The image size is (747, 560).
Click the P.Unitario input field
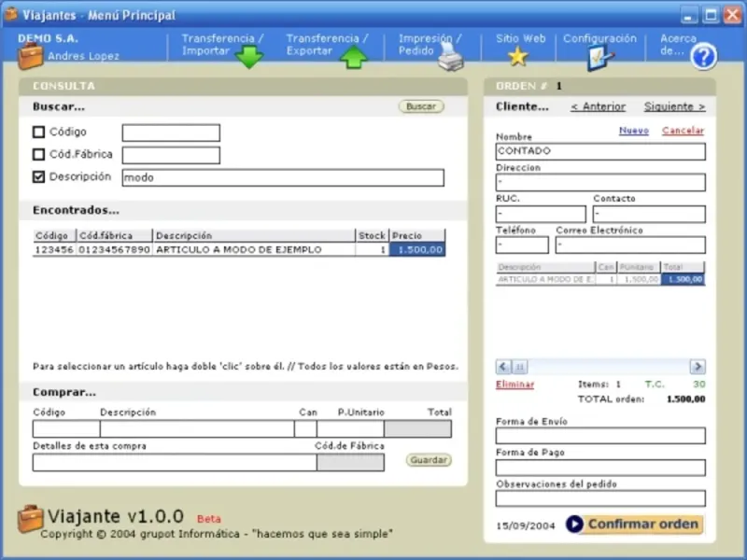pos(350,428)
